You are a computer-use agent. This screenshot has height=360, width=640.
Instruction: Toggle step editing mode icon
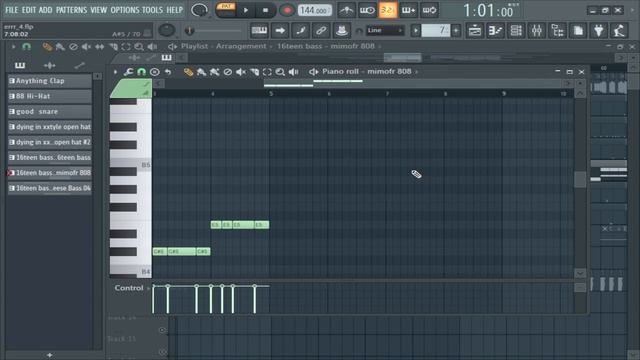pos(300,30)
